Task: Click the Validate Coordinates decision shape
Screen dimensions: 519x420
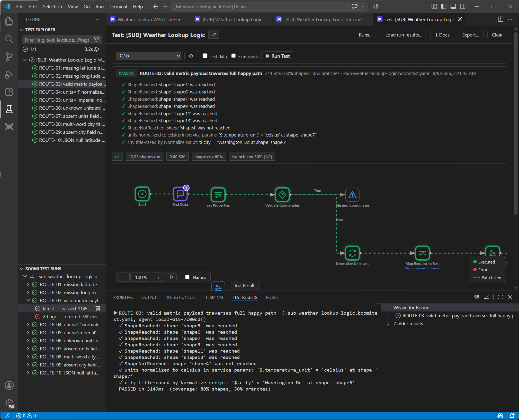Action: (x=282, y=195)
